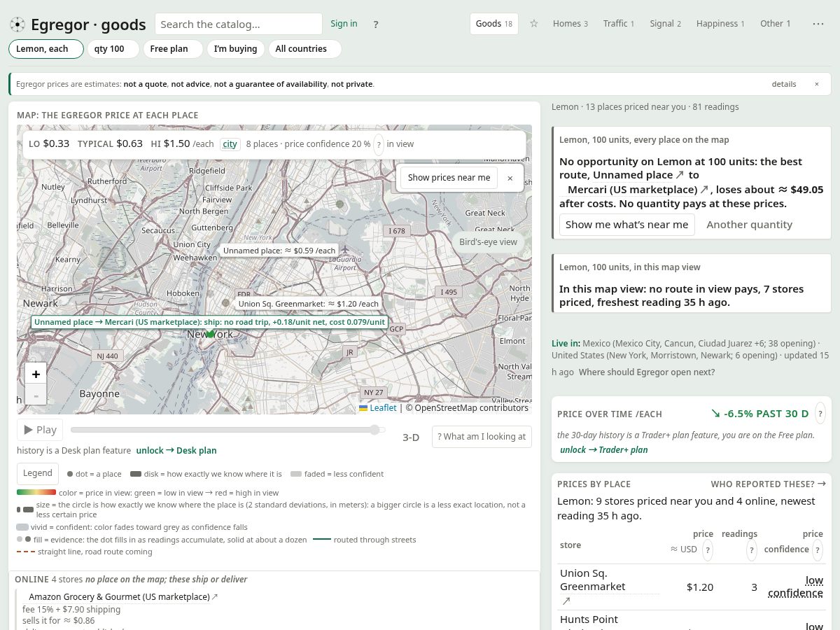Click the Unnamed place price label on map
The width and height of the screenshot is (840, 630).
tap(279, 250)
